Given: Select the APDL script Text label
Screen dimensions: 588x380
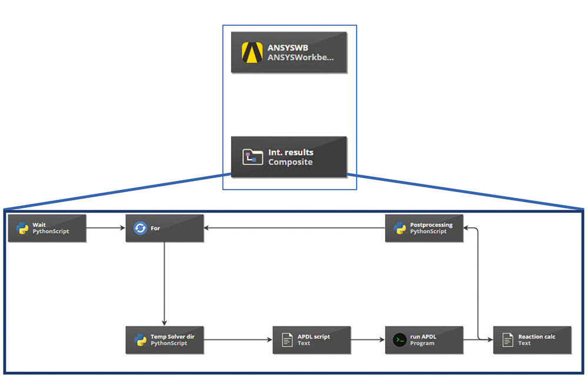Looking at the screenshot, I should (313, 340).
